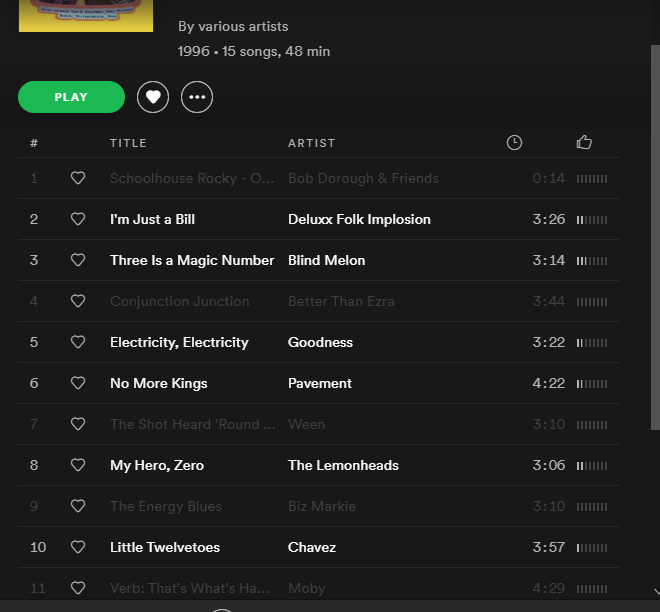This screenshot has height=612, width=660.
Task: Sort tracks by TITLE column header
Action: tap(128, 143)
